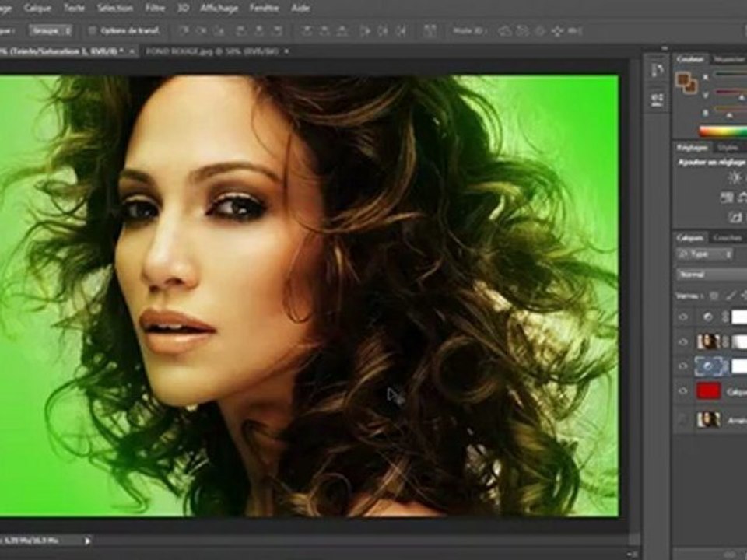Hide the portrait layer with gradient mask
Screen dimensions: 747x560
(682, 341)
